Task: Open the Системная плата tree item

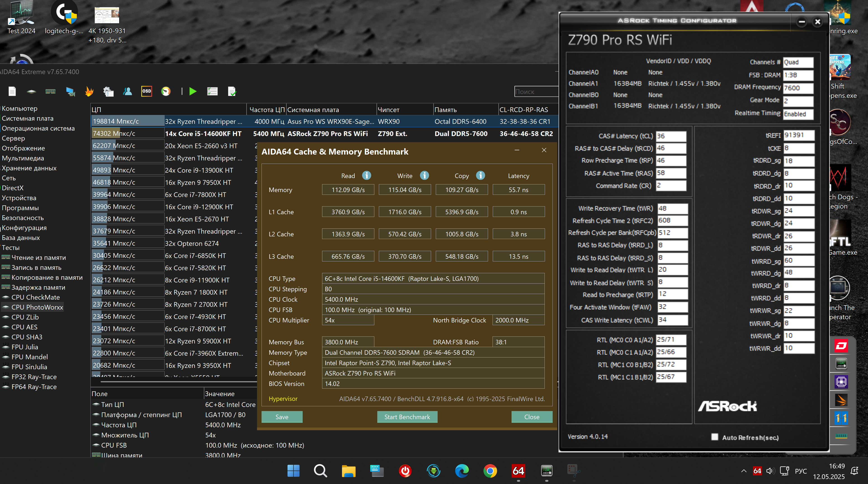Action: [28, 118]
